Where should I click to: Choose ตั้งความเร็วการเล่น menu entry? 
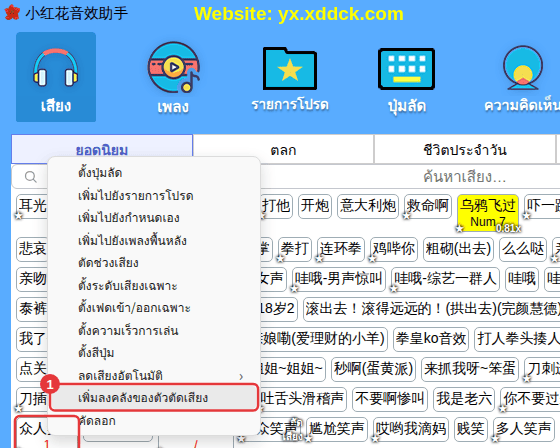[x=154, y=330]
